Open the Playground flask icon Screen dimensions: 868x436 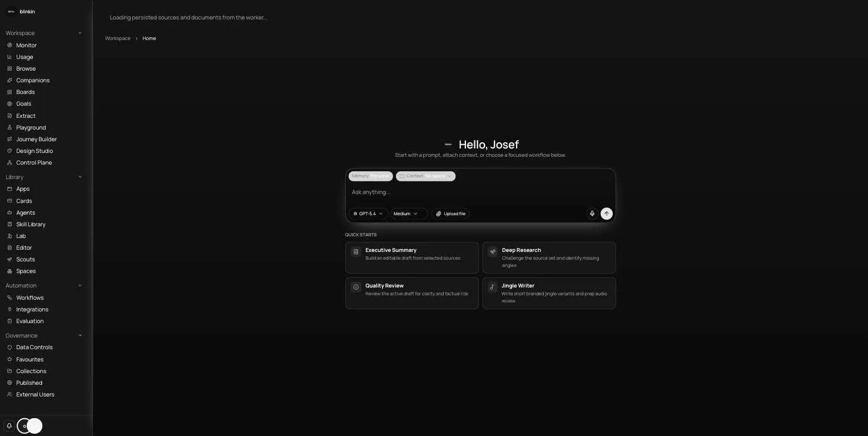tap(9, 127)
